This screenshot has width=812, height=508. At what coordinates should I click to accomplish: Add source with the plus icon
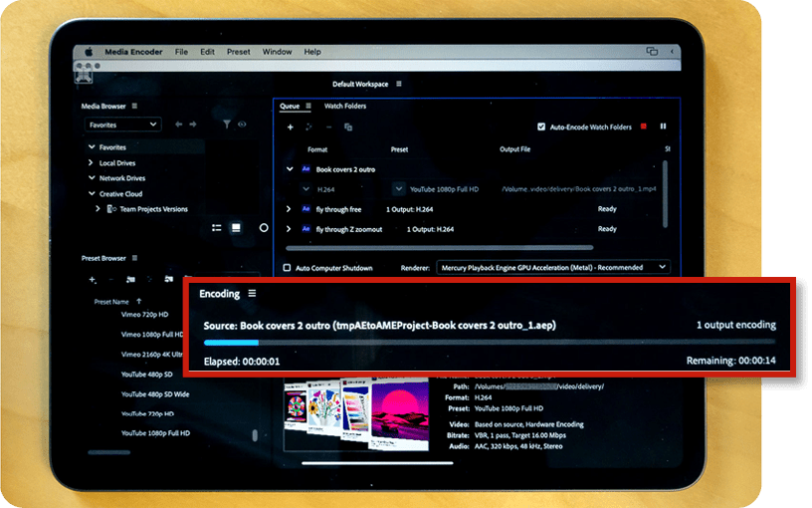point(290,127)
